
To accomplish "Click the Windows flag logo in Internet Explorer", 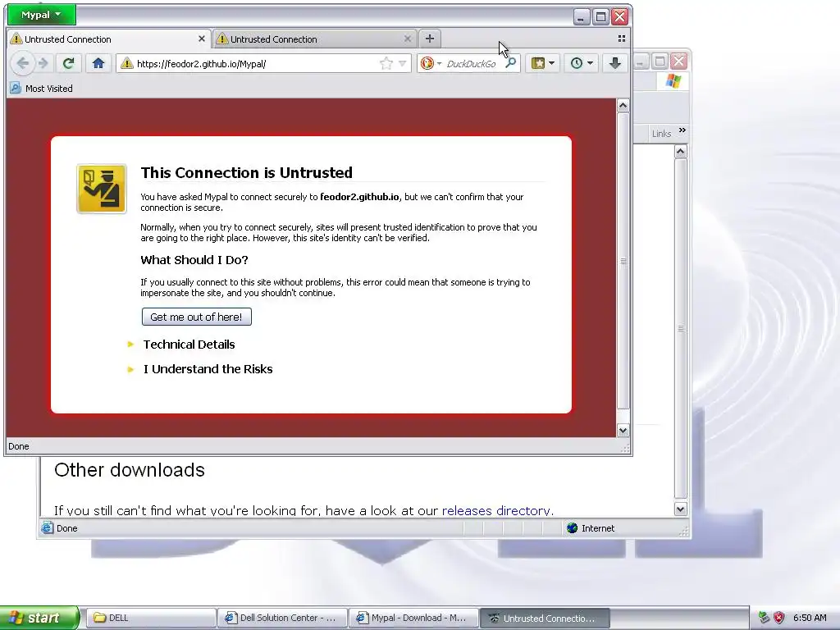I will click(673, 81).
